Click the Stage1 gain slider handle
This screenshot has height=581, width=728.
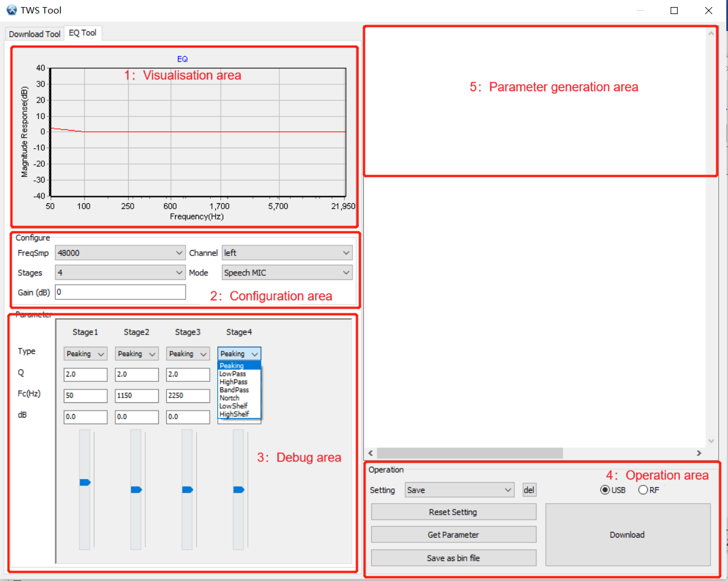pos(85,483)
